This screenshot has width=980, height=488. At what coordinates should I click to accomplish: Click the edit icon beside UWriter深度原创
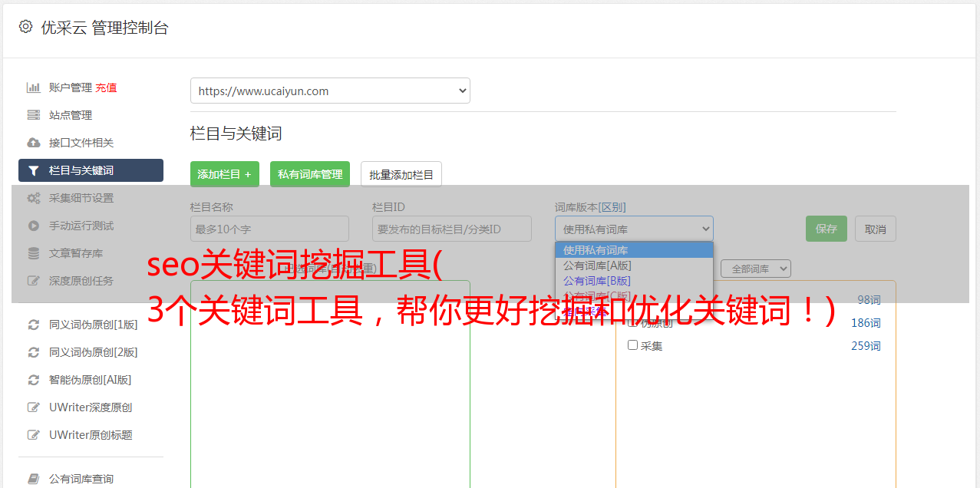tap(33, 407)
